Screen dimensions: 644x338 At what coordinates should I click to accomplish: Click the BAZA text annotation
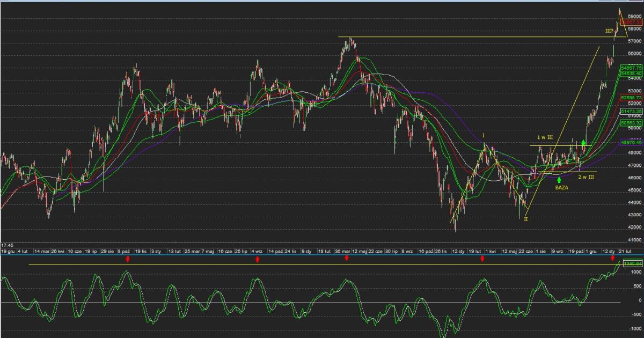(x=561, y=188)
